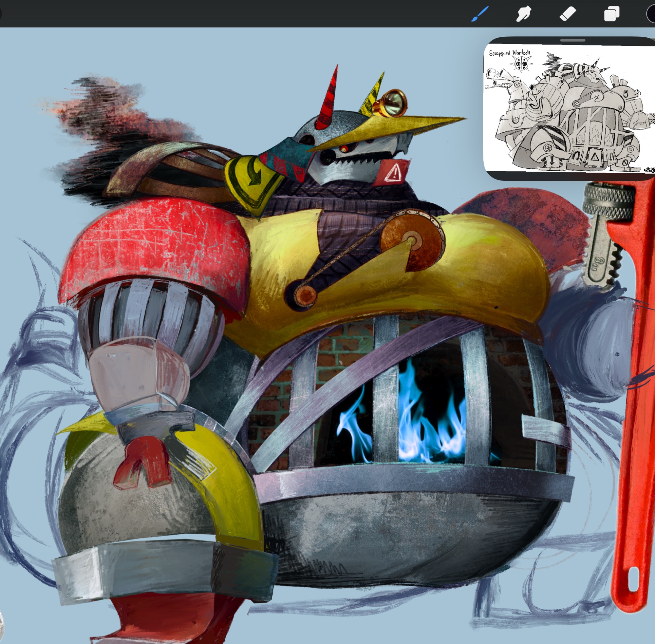Tap the spiked mask emblem in reference

(522, 63)
